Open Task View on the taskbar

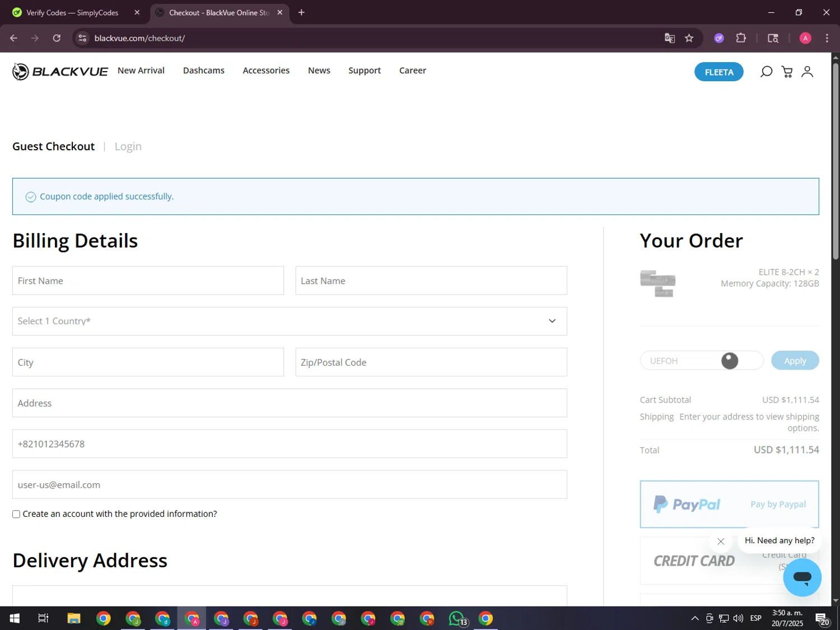pyautogui.click(x=43, y=618)
